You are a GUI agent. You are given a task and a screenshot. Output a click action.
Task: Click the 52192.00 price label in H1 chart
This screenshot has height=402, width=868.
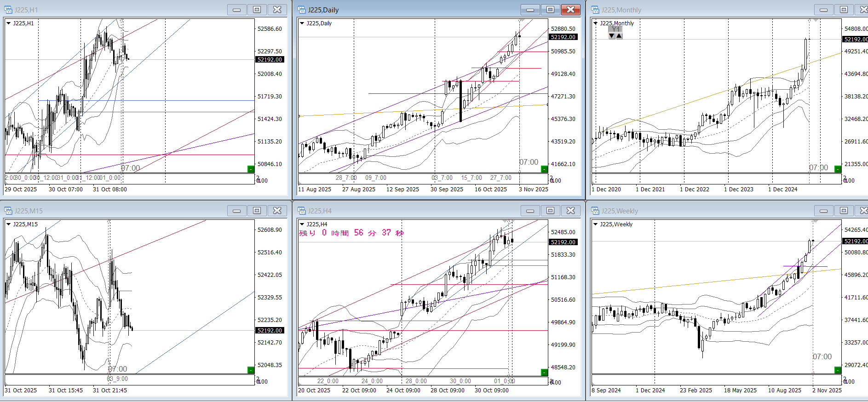point(270,60)
